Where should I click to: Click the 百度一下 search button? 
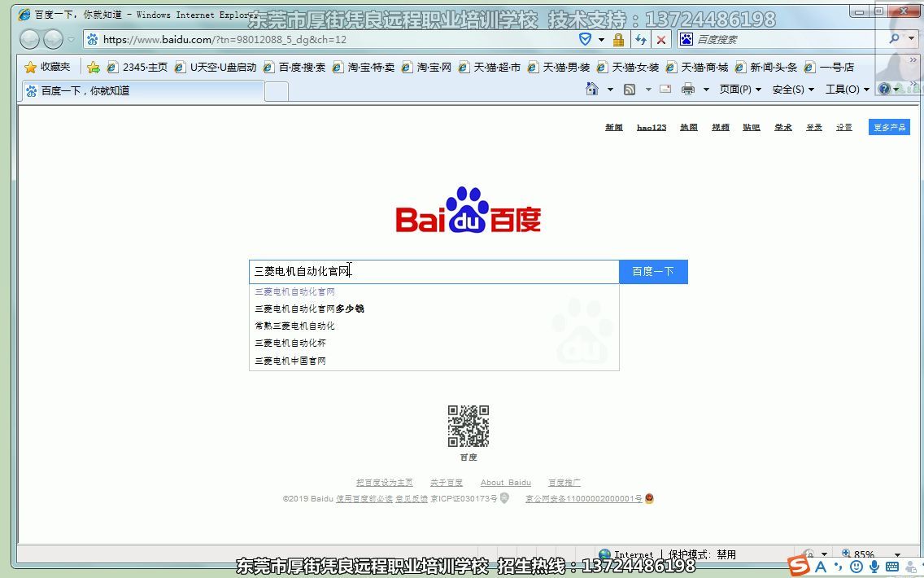(653, 271)
